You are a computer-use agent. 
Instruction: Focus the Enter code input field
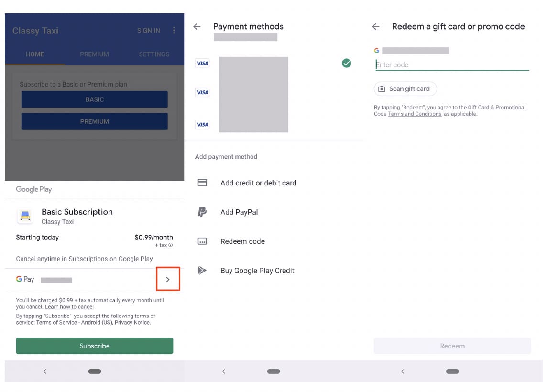tap(452, 65)
